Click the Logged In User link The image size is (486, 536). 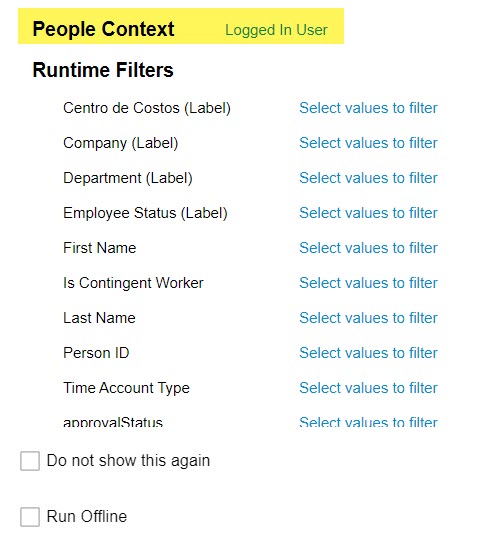pos(276,30)
